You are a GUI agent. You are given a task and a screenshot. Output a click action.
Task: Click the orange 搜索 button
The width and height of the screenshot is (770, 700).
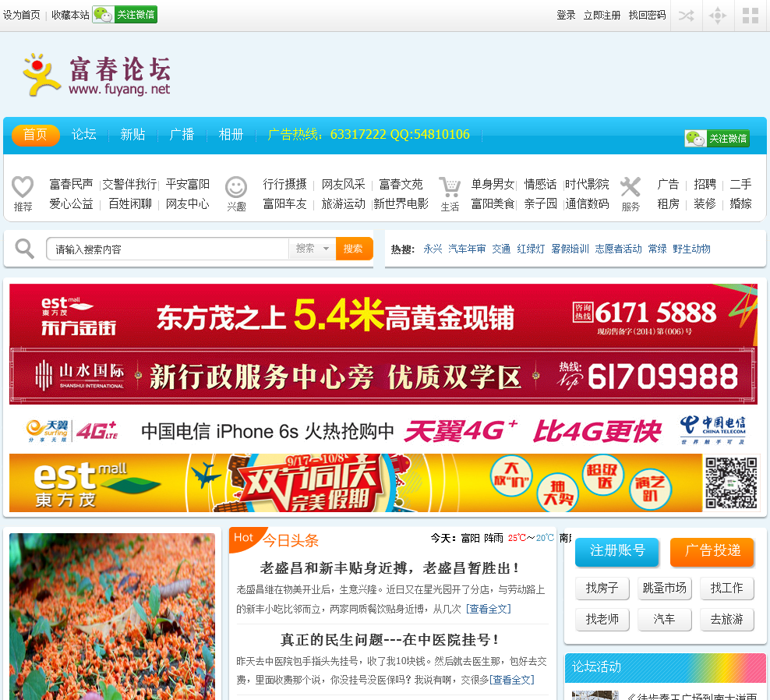coord(354,249)
